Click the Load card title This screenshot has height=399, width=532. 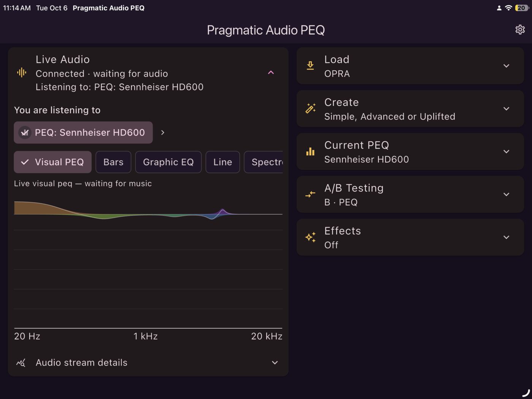[337, 60]
